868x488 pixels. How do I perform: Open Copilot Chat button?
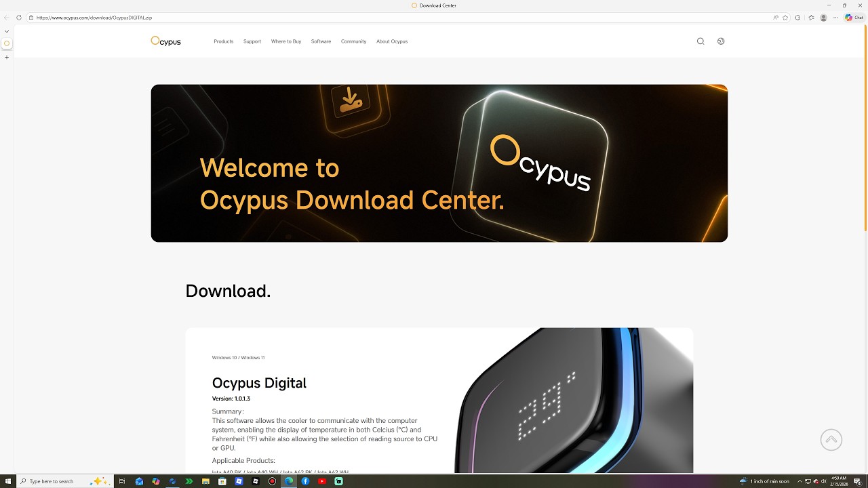click(854, 18)
